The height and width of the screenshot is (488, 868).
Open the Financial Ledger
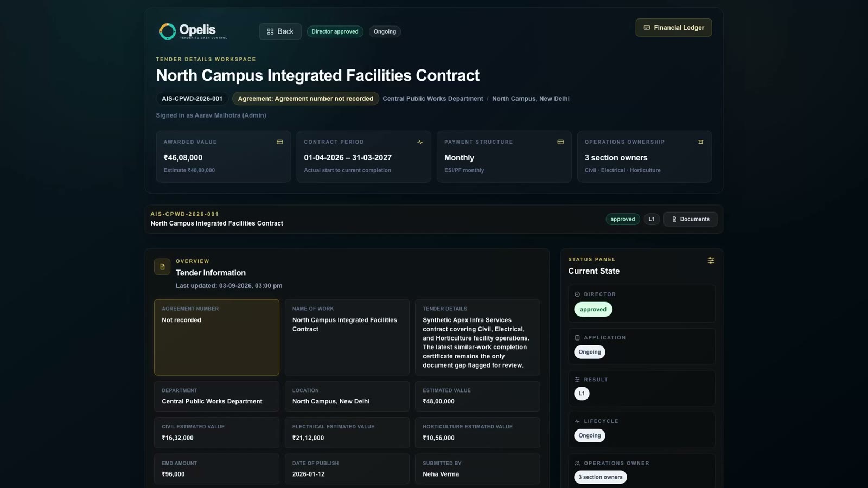click(674, 28)
